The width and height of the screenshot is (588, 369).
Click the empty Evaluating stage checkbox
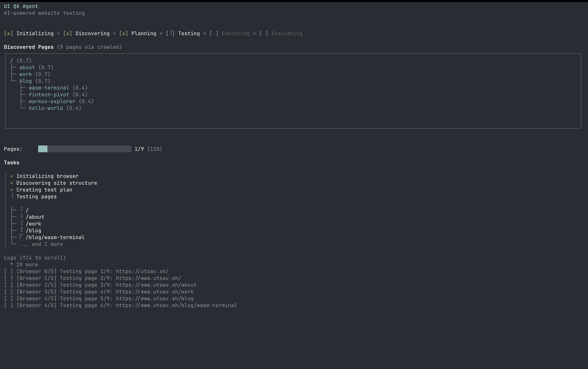[263, 33]
